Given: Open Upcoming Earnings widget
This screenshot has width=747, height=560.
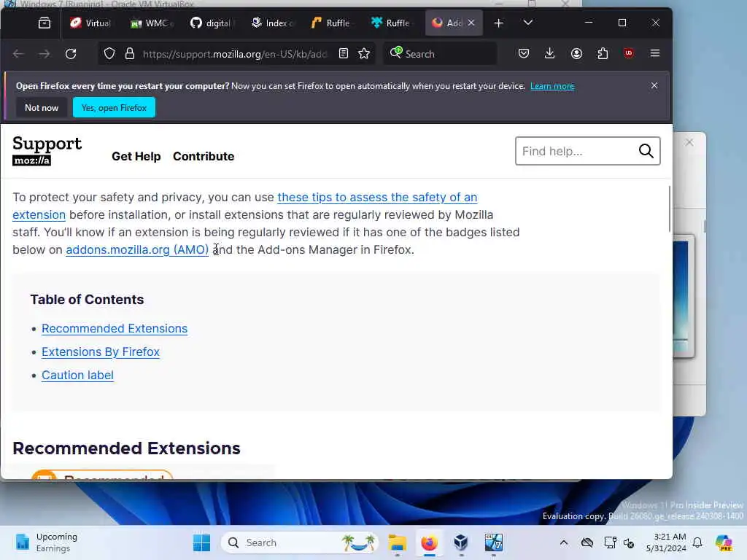Looking at the screenshot, I should click(46, 542).
